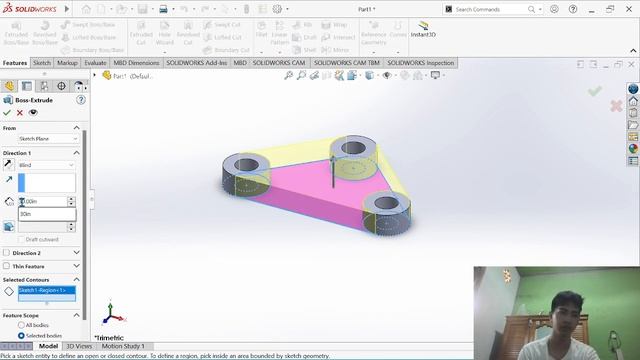Collapse the CommandManager ribbon chevron
The image size is (640, 360).
point(633,51)
